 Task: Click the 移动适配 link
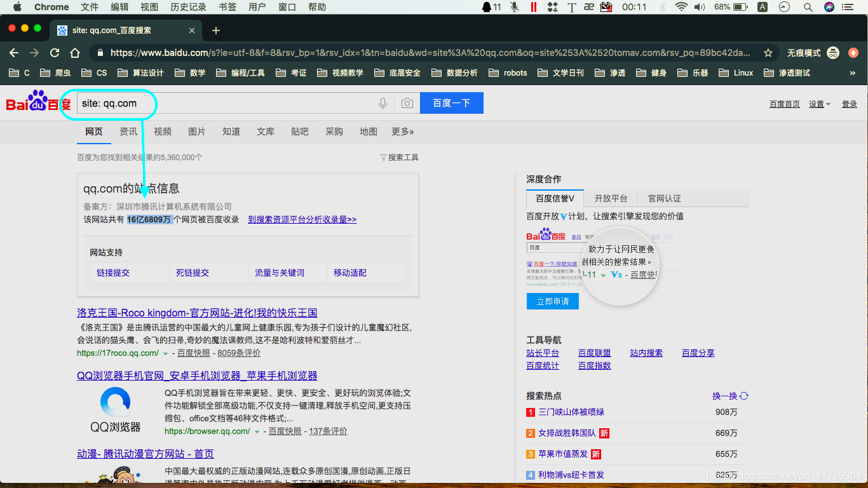[x=350, y=273]
